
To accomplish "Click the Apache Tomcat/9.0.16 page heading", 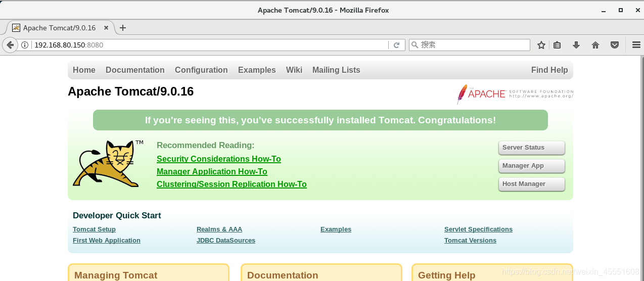I will [130, 91].
